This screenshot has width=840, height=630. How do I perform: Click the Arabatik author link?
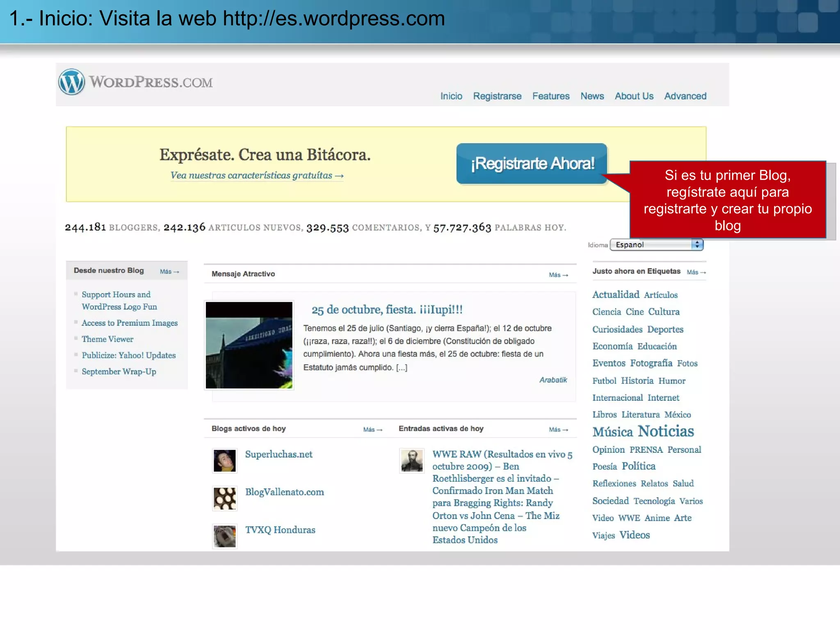(x=553, y=380)
